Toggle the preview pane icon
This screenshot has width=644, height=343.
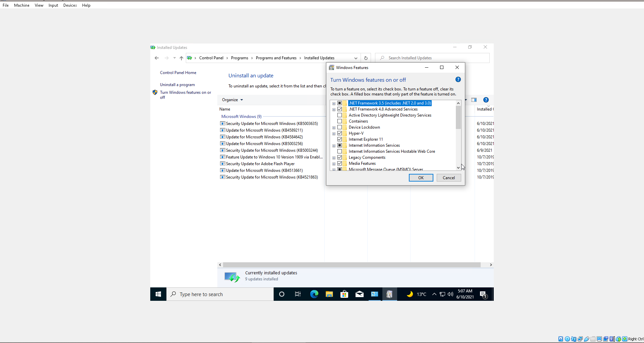(x=474, y=100)
